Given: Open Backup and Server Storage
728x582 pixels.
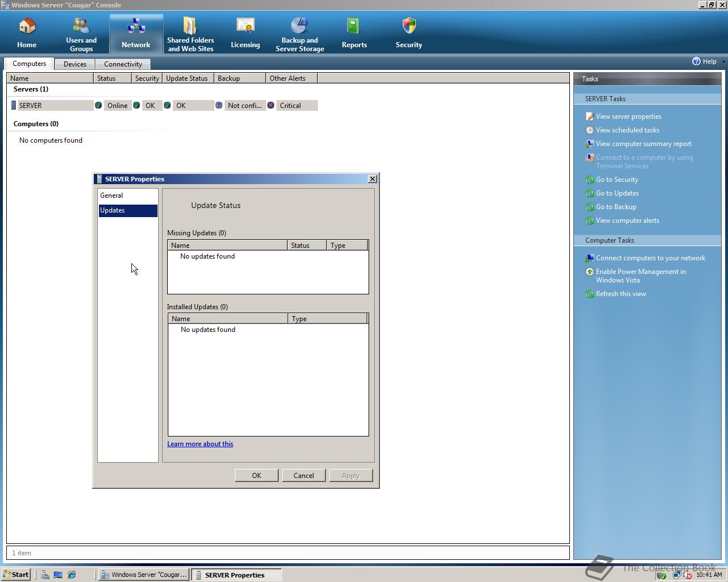Looking at the screenshot, I should click(300, 34).
